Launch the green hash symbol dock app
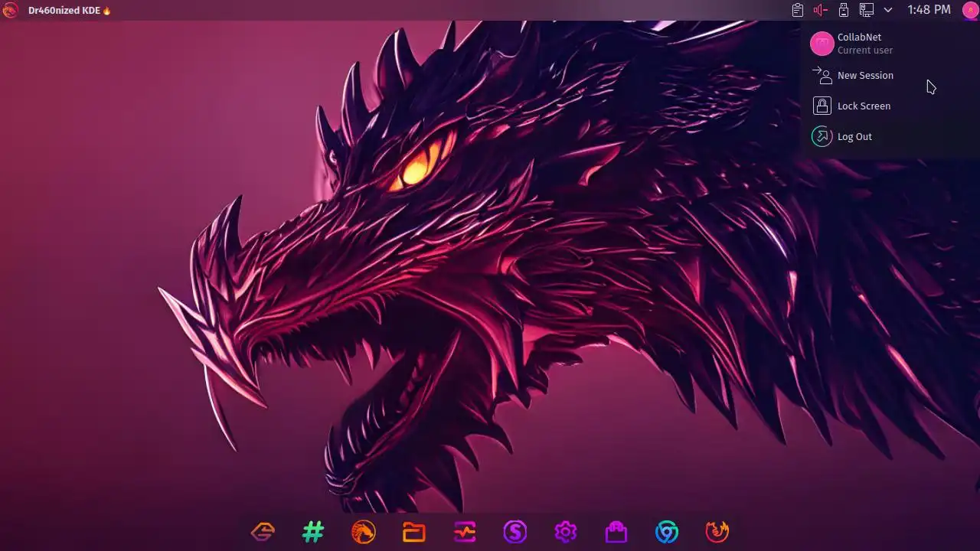 point(313,531)
